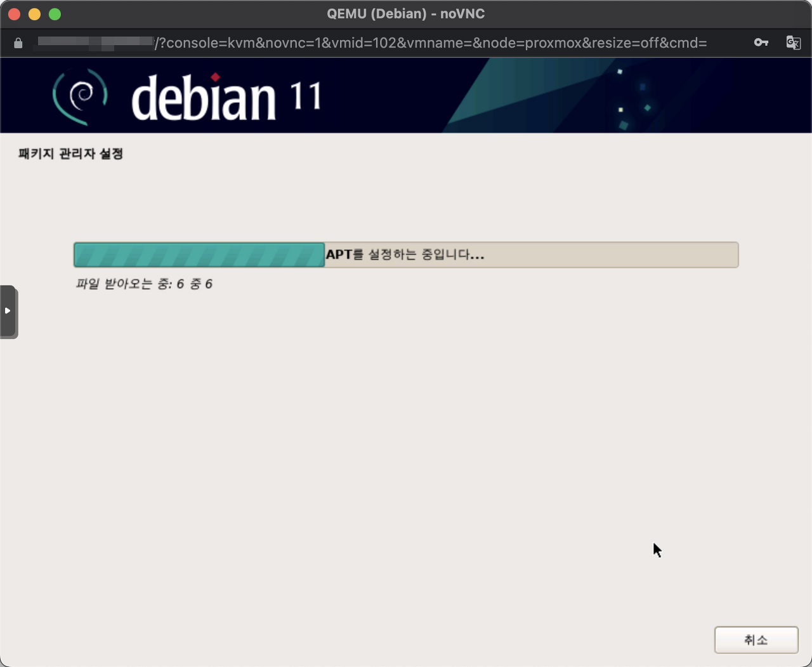Click the Debian swirl logo
This screenshot has height=667, width=812.
pos(80,96)
